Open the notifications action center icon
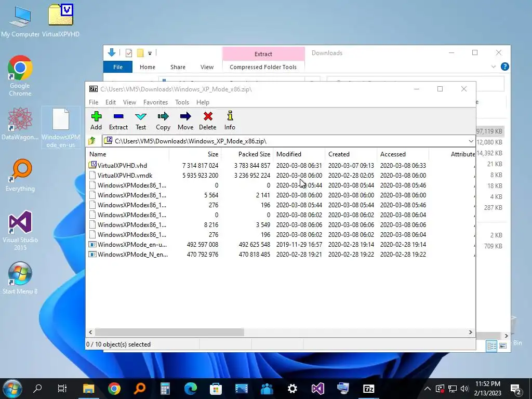The width and height of the screenshot is (532, 399). [x=516, y=389]
